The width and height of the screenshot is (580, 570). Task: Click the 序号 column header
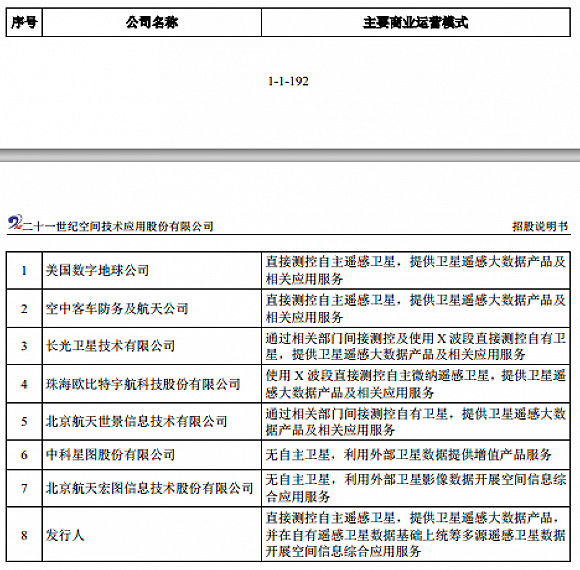(x=24, y=23)
